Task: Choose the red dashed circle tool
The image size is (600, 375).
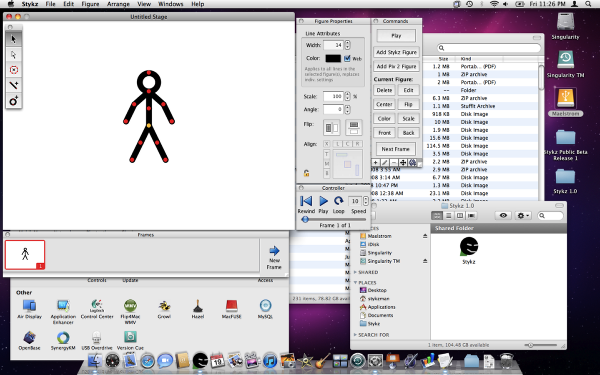Action: tap(14, 70)
